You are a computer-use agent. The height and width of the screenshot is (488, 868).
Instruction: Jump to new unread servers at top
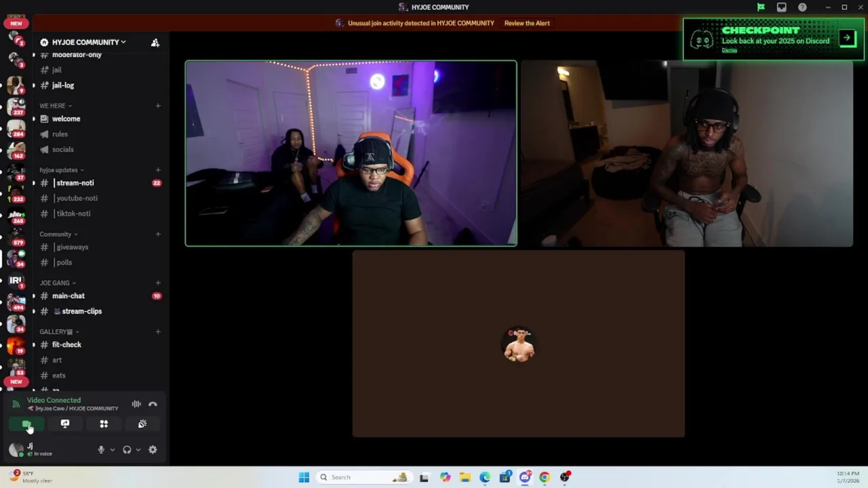(x=16, y=23)
